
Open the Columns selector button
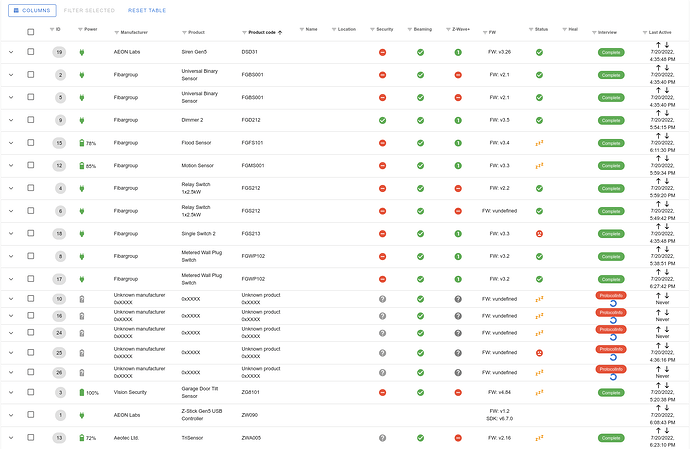[x=32, y=10]
